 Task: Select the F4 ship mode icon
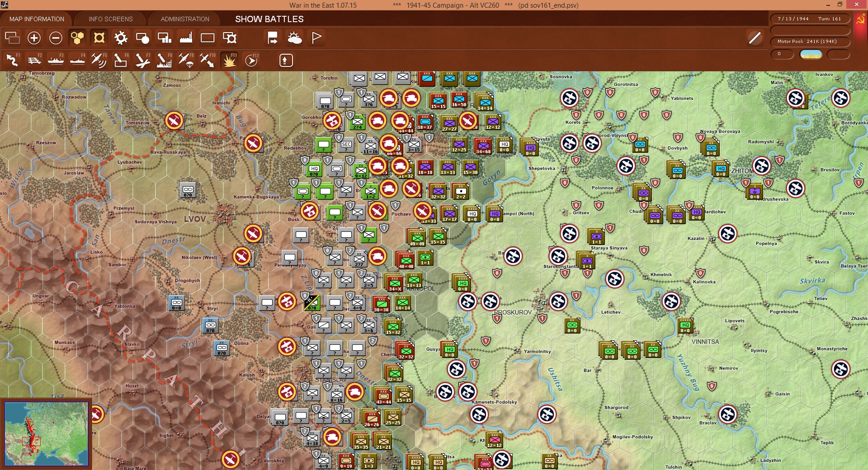(78, 60)
